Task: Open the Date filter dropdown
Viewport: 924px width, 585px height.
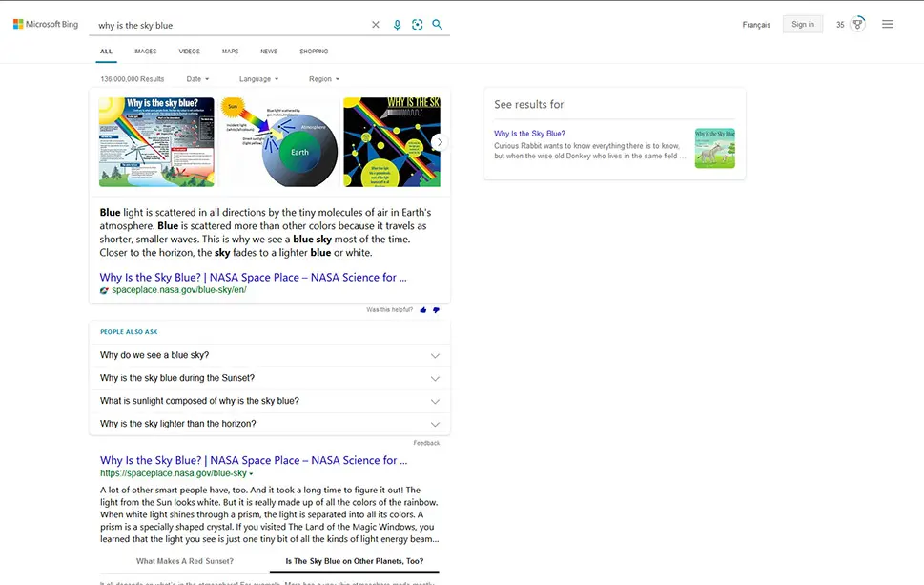Action: click(x=197, y=79)
